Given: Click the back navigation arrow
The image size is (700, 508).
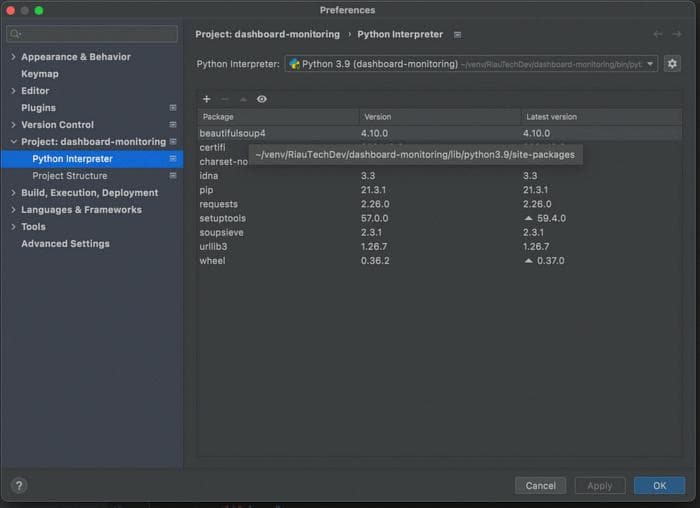Looking at the screenshot, I should point(658,34).
